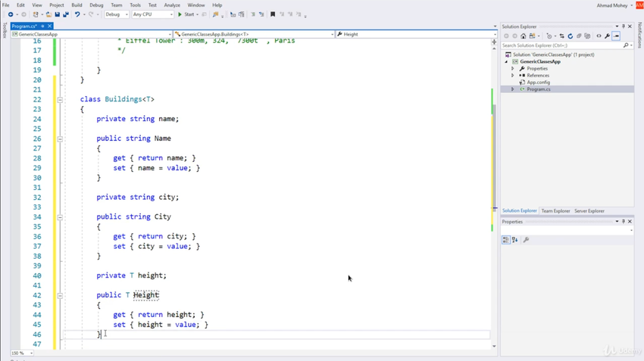Switch to the Server Explorer tab
The image size is (644, 361).
point(589,211)
